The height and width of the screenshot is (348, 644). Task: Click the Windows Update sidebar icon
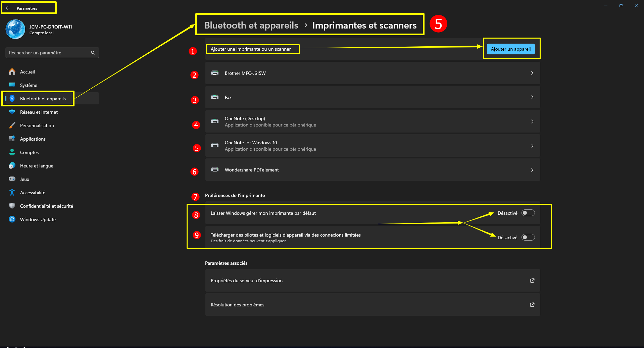(12, 219)
